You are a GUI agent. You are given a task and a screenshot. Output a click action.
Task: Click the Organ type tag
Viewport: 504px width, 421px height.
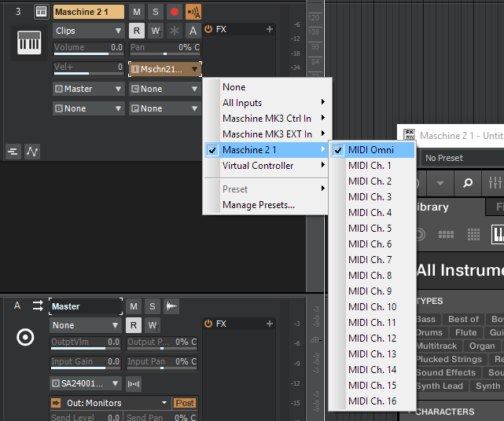(x=482, y=346)
